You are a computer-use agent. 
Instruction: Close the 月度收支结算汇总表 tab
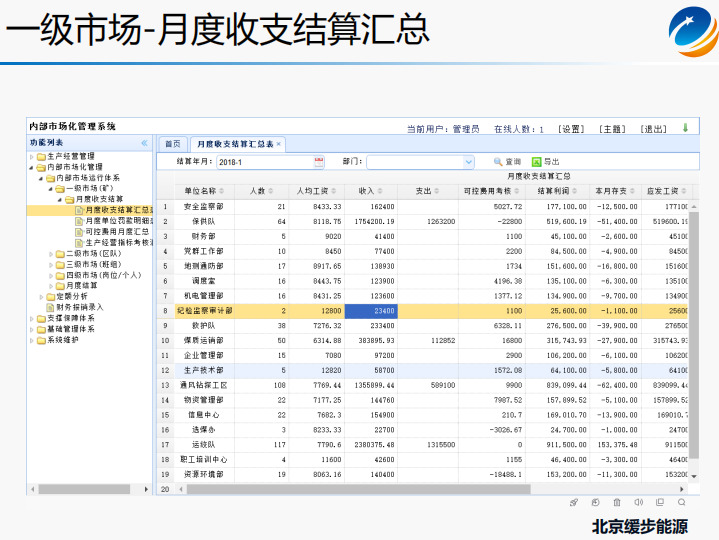[x=278, y=144]
